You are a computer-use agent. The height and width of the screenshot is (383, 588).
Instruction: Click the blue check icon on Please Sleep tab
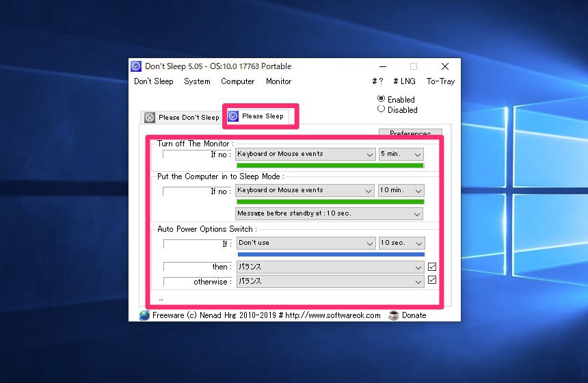pos(233,116)
